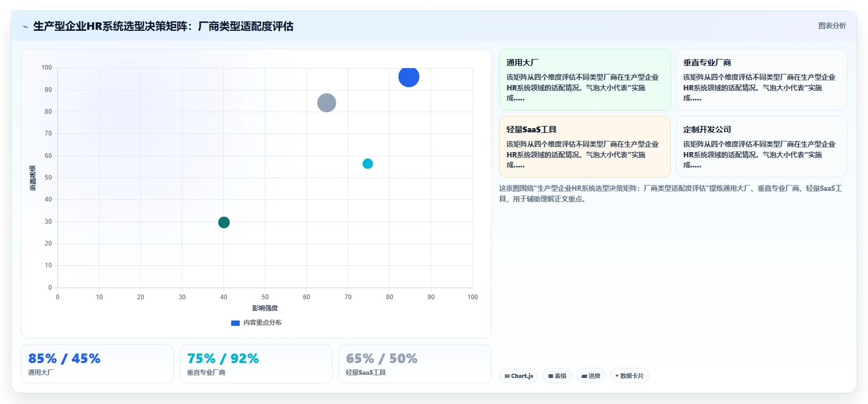Select the large blue bubble at top
Viewport: 868px width, 404px height.
click(x=409, y=77)
